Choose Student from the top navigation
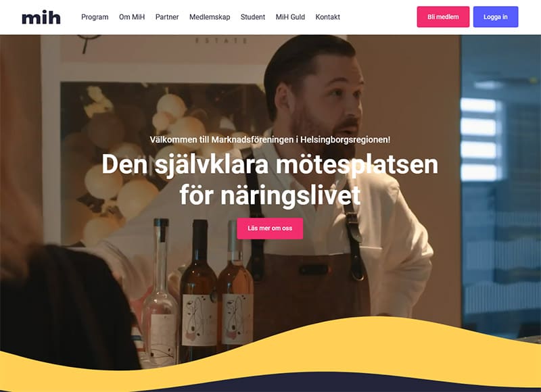Screen dimensions: 541x392 [253, 17]
